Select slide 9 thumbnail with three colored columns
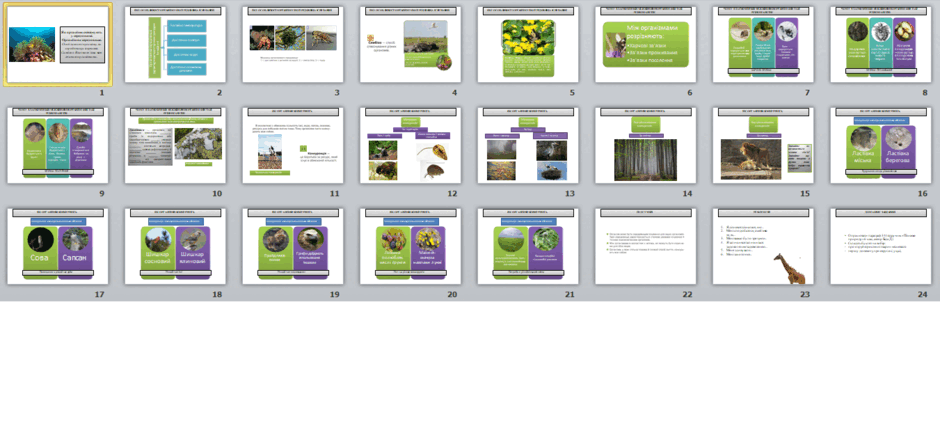Viewport: 940px width, 435px height. pos(58,145)
